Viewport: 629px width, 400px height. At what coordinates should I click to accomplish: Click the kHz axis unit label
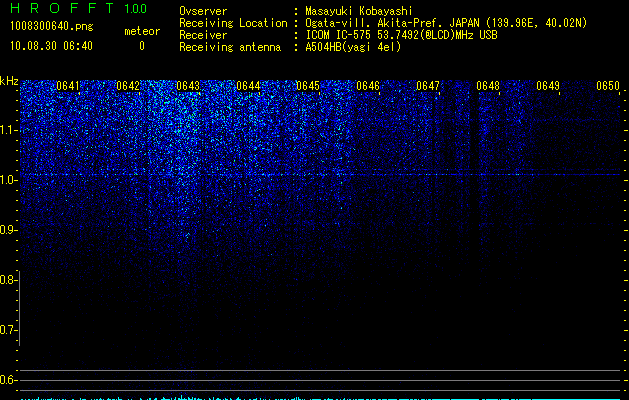pyautogui.click(x=9, y=81)
